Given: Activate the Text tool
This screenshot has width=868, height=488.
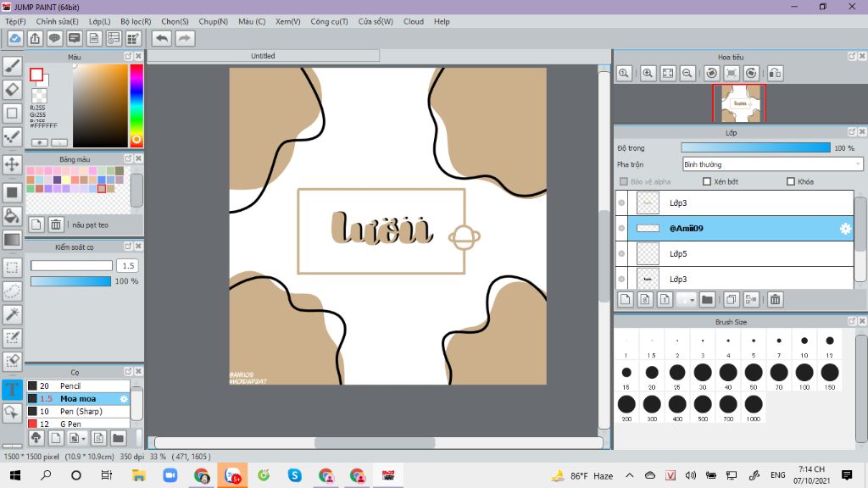Looking at the screenshot, I should click(12, 389).
